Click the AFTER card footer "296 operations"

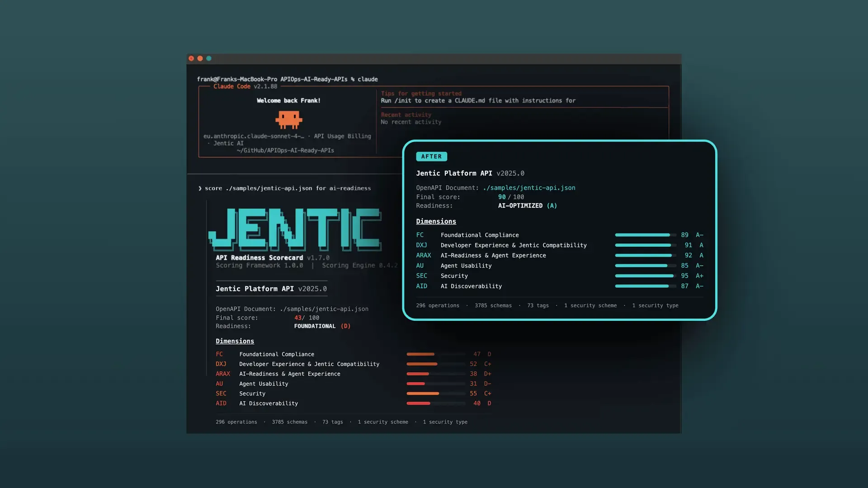point(438,305)
